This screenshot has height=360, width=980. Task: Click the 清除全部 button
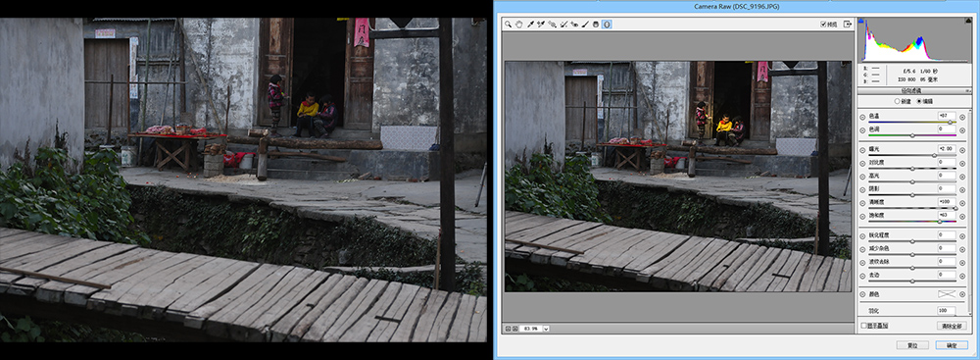pos(952,326)
